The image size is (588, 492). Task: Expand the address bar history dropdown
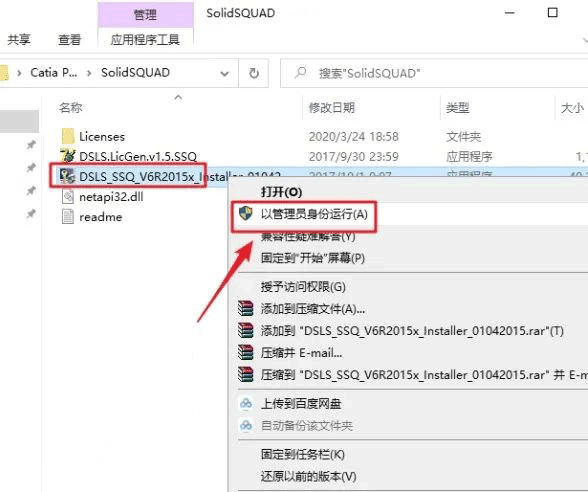click(x=225, y=74)
